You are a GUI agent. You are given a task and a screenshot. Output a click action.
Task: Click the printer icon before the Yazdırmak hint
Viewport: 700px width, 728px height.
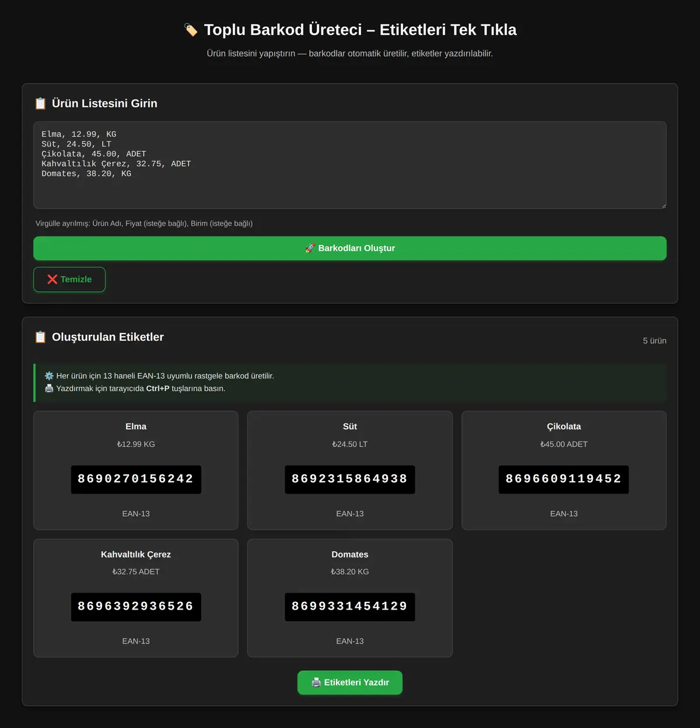[x=49, y=388]
